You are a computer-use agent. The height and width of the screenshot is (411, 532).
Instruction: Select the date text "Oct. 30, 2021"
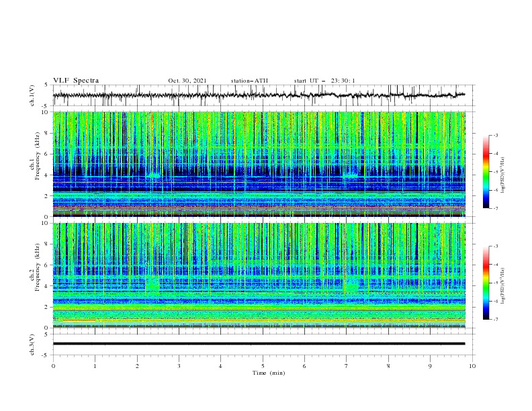[x=187, y=81]
